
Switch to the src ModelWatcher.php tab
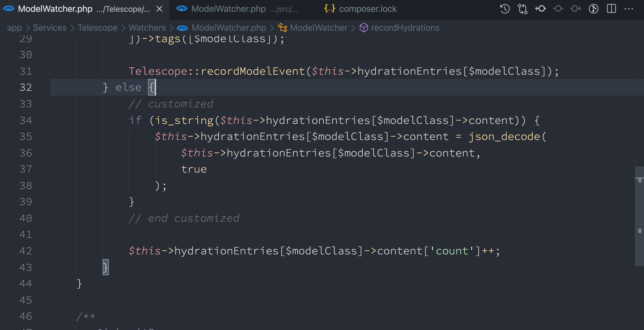[228, 9]
